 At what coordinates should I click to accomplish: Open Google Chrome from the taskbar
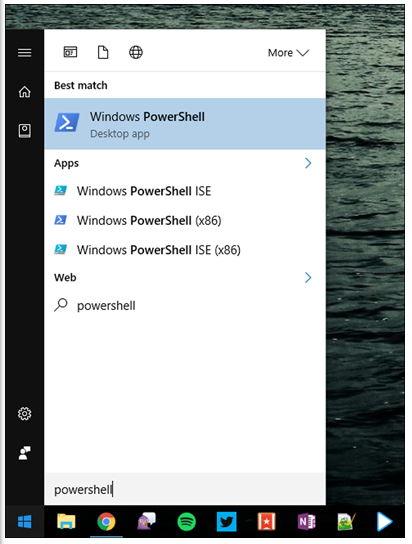point(106,521)
